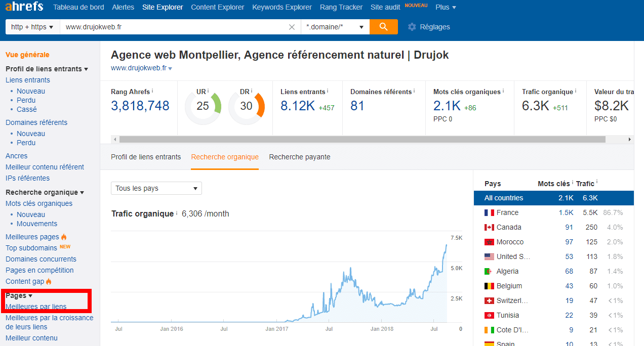Click the info icon next to Liens entrants
This screenshot has height=346, width=644.
(328, 91)
